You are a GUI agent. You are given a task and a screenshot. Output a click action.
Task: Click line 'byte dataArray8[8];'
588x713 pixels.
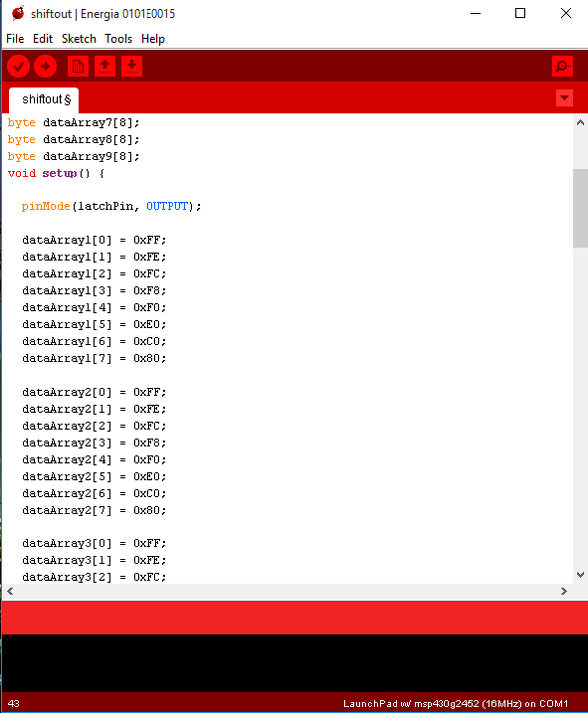[73, 140]
